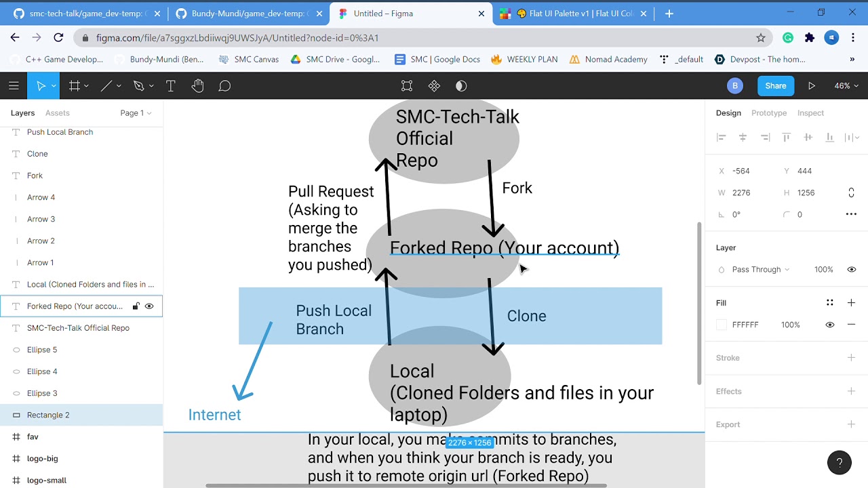The image size is (868, 488).
Task: Open the Figma main menu hamburger icon
Action: coord(14,86)
